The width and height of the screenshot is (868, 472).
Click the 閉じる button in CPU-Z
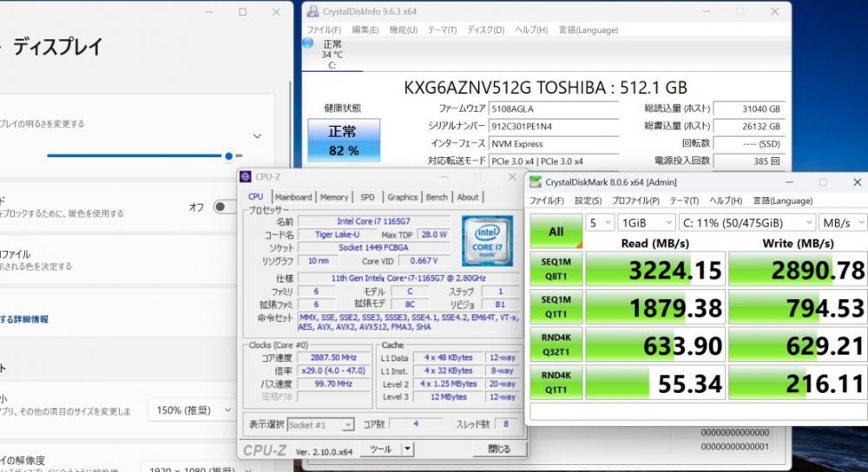[499, 449]
